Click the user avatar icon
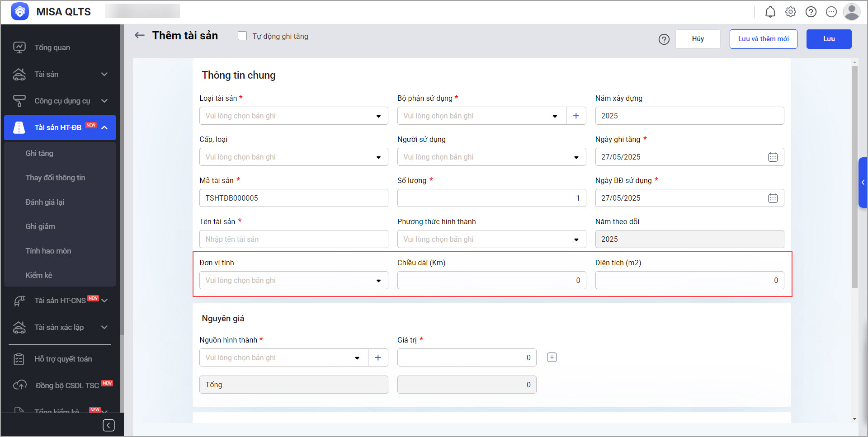This screenshot has height=437, width=868. [x=851, y=12]
